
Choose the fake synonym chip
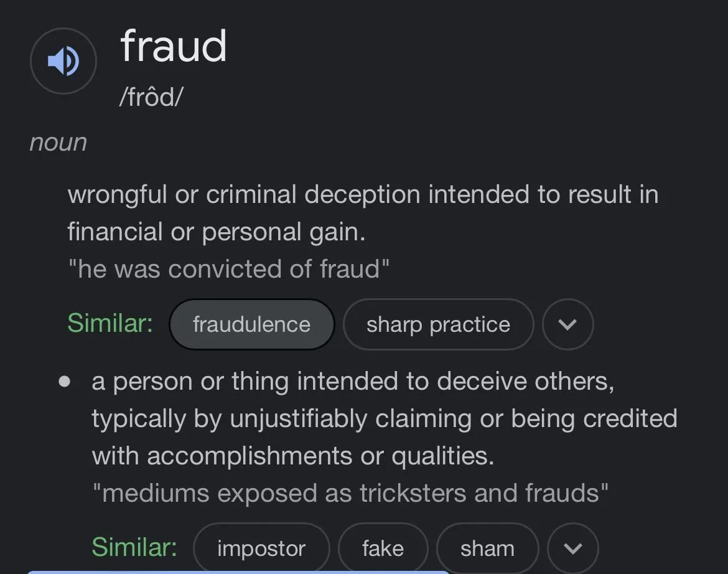coord(383,548)
